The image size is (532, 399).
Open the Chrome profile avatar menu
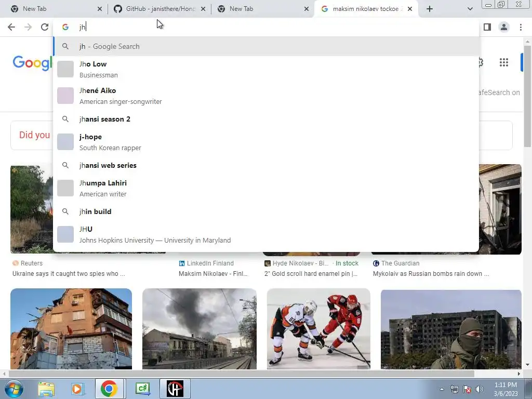tap(504, 27)
